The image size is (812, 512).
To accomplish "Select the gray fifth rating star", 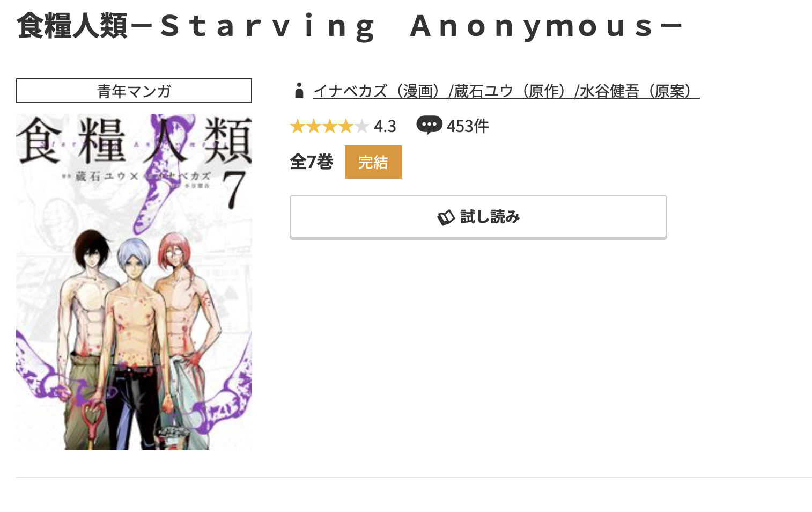I will [362, 127].
